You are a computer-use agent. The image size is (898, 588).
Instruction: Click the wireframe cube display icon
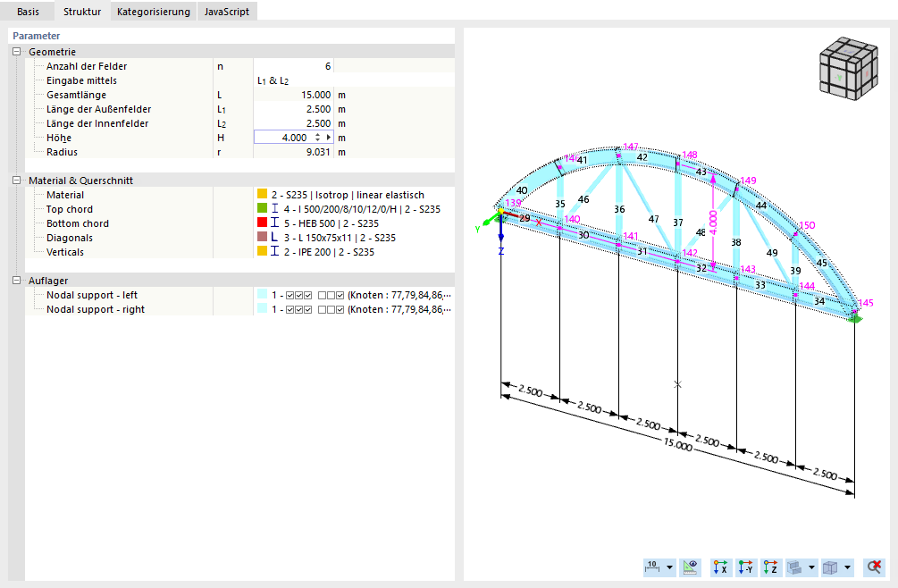(x=830, y=567)
